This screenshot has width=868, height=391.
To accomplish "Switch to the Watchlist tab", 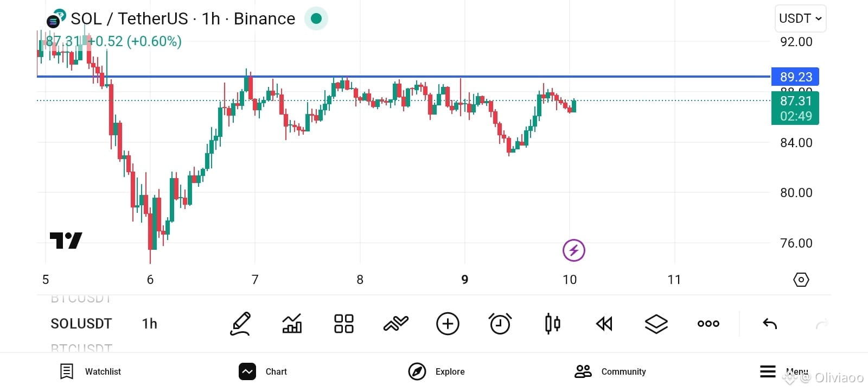I will pos(90,371).
